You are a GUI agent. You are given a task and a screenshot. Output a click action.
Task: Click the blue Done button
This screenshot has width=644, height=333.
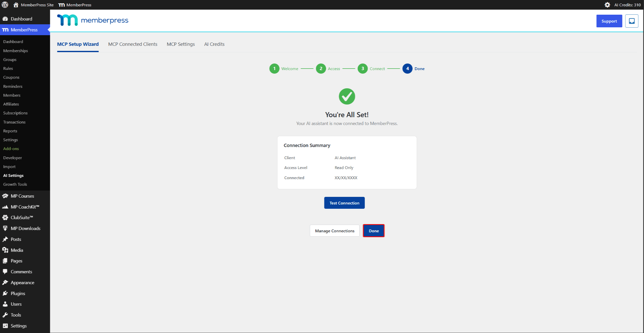(374, 231)
